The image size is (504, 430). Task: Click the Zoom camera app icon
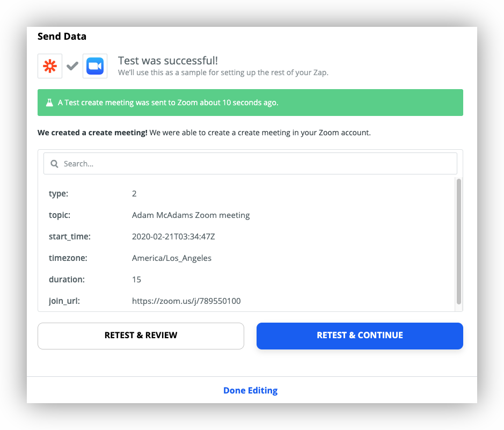[x=95, y=66]
